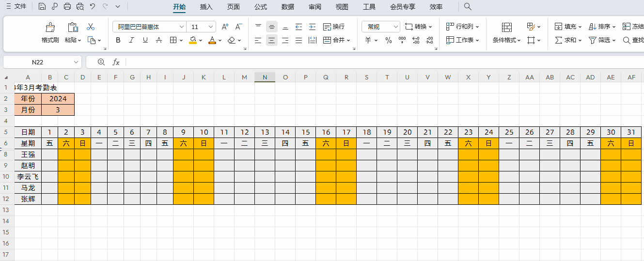Toggle Italic formatting
644x261 pixels.
(131, 40)
